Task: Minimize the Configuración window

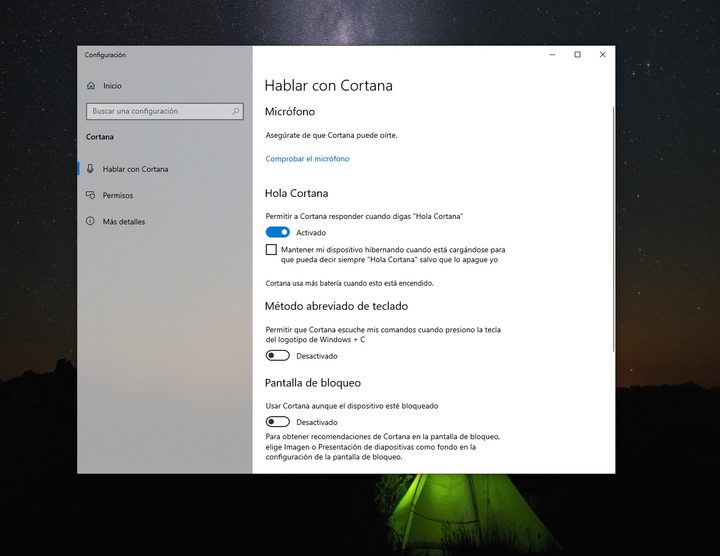Action: (552, 55)
